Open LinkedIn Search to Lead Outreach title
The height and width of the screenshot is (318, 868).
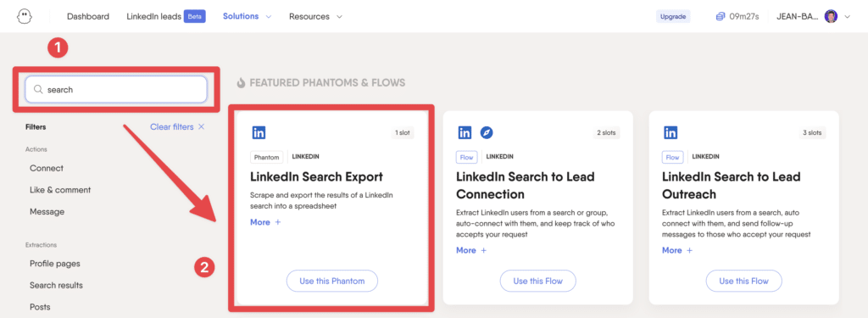click(732, 186)
